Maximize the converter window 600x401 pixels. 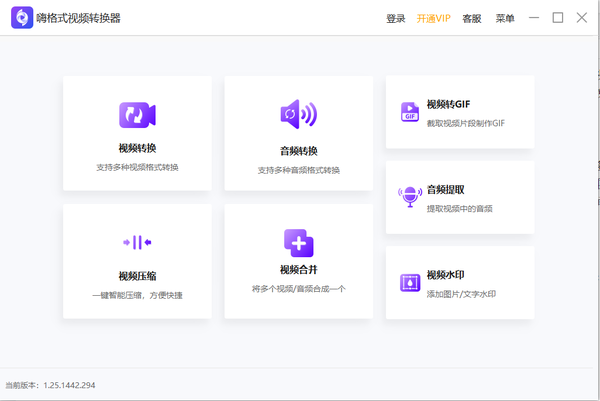pos(557,18)
